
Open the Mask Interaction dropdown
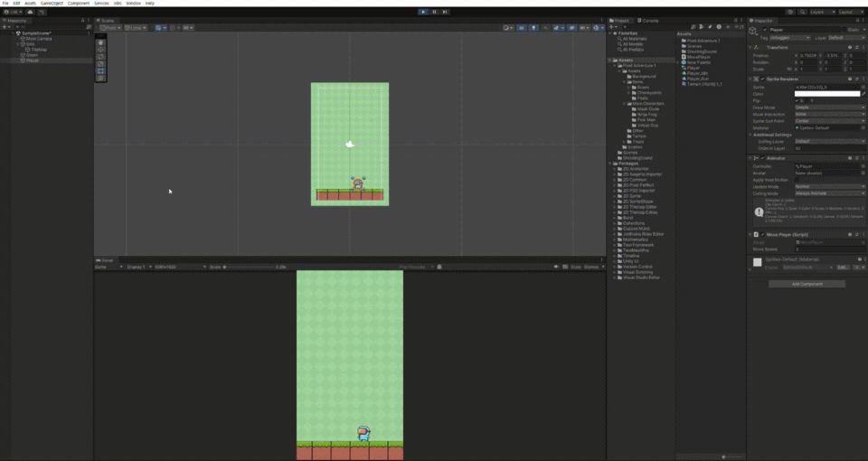point(830,114)
